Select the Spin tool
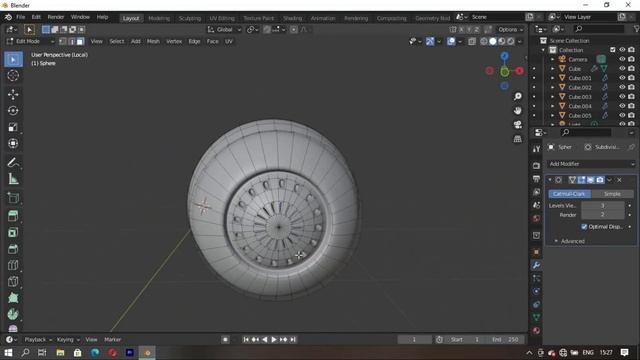The image size is (640, 360). [13, 314]
